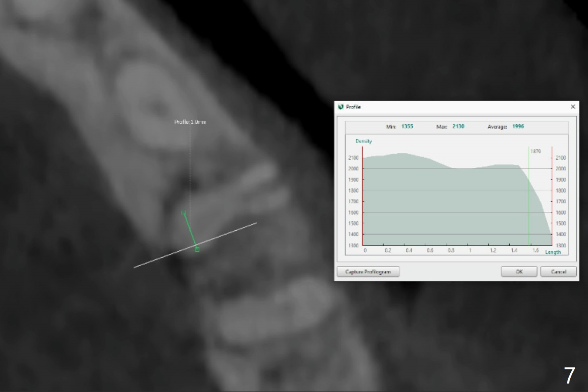Click the Length axis label
Image resolution: width=588 pixels, height=392 pixels.
pyautogui.click(x=553, y=252)
